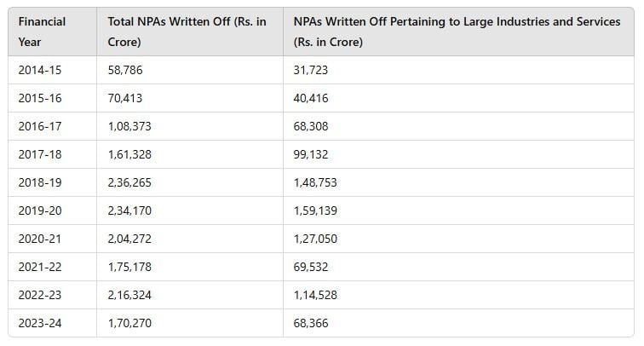Select the 2014-15 financial year cell

click(40, 70)
